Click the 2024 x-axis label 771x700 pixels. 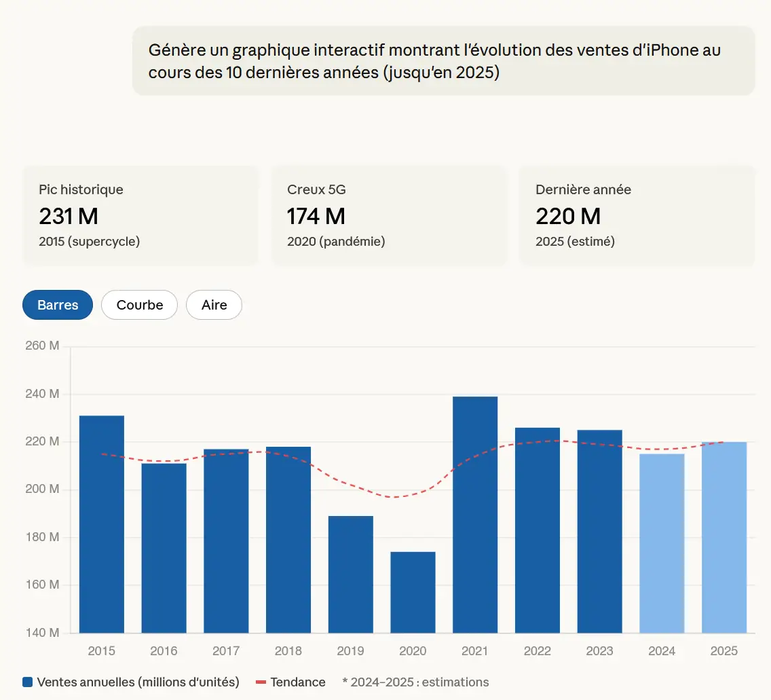coord(662,651)
